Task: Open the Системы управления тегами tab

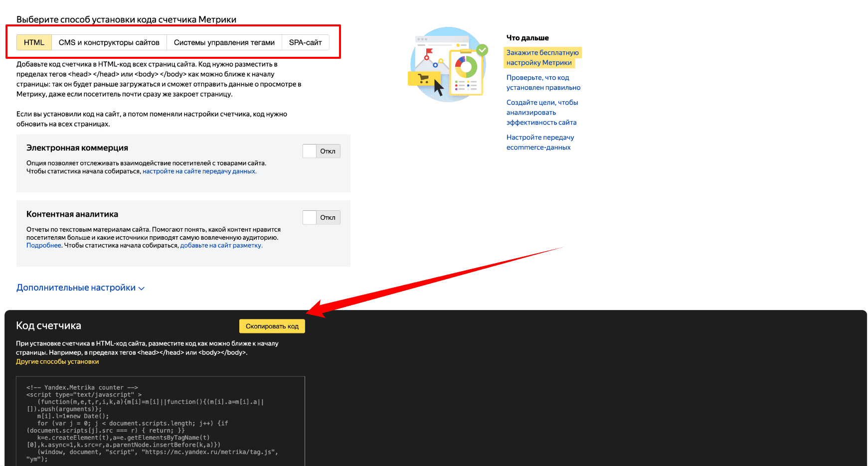Action: click(x=224, y=42)
